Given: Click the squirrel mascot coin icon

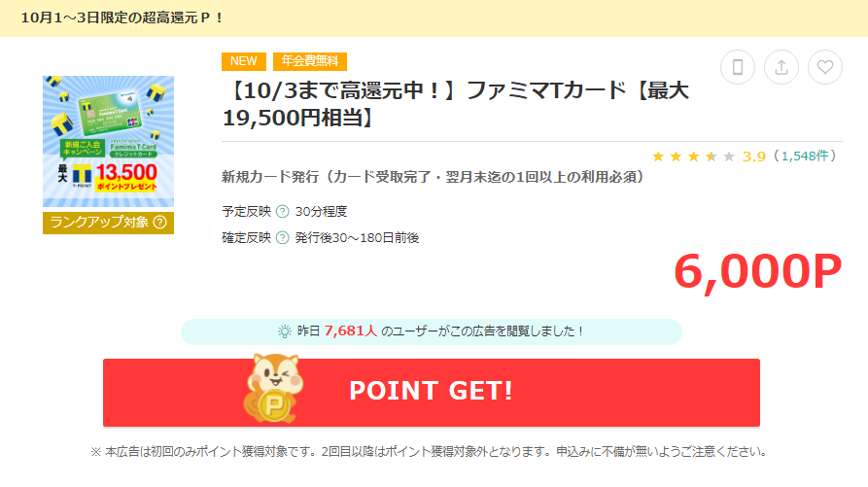Looking at the screenshot, I should pyautogui.click(x=273, y=389).
